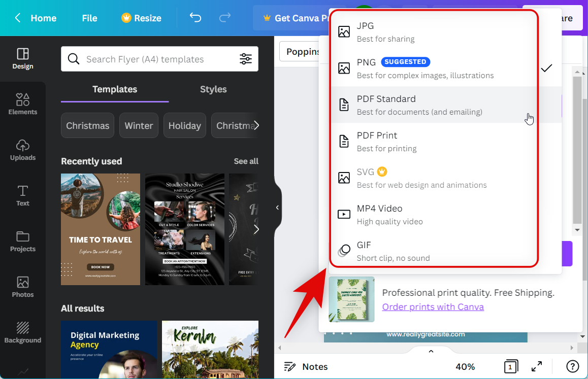
Task: Open the Projects folder panel
Action: pos(23,241)
